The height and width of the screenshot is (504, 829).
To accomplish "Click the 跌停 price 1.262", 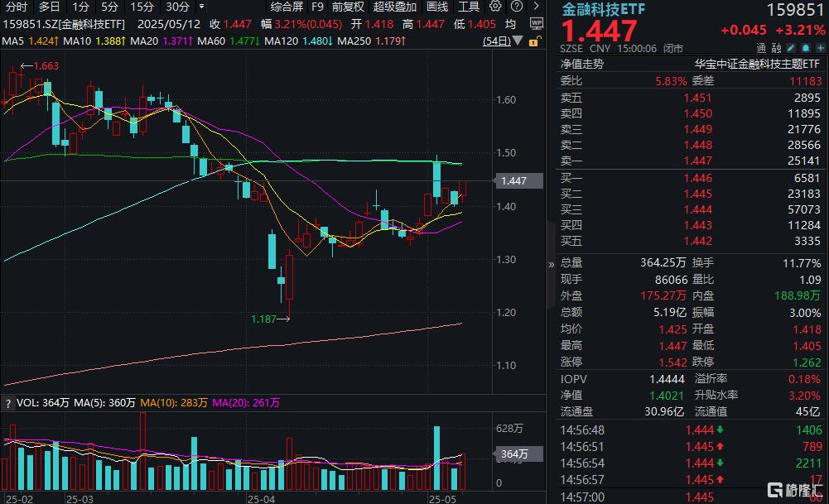I will (807, 362).
